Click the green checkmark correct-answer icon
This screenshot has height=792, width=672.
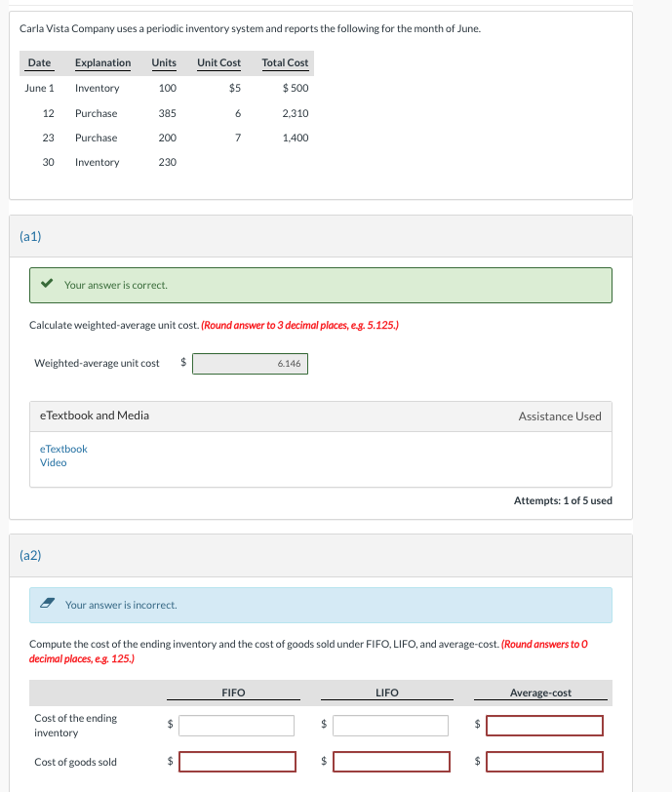[x=47, y=285]
